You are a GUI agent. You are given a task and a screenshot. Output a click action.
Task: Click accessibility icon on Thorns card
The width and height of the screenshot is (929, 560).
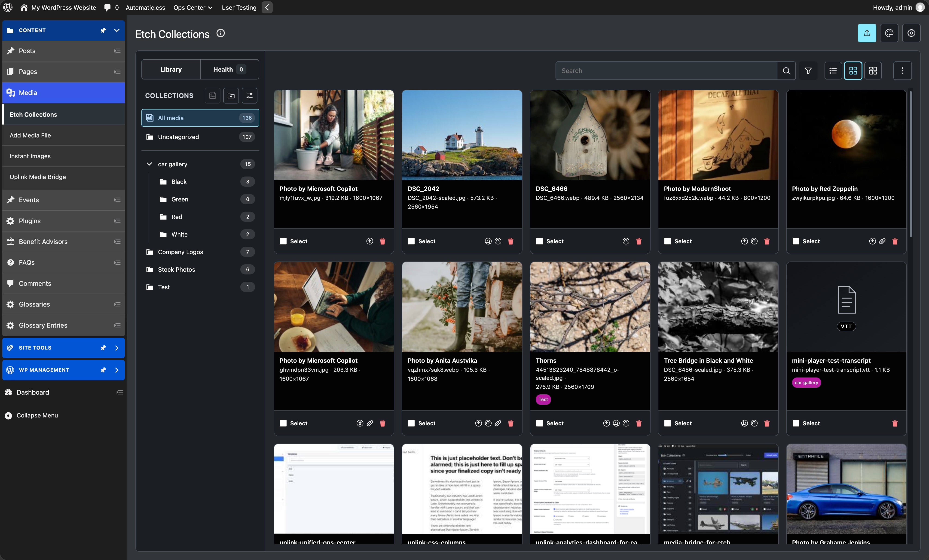(606, 423)
